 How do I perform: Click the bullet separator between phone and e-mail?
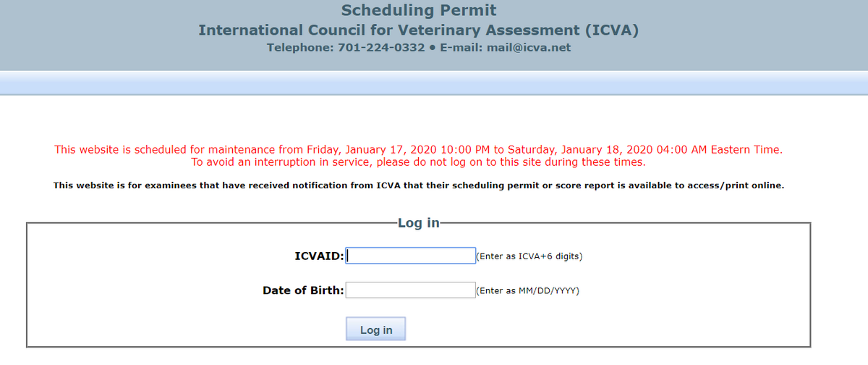[432, 48]
